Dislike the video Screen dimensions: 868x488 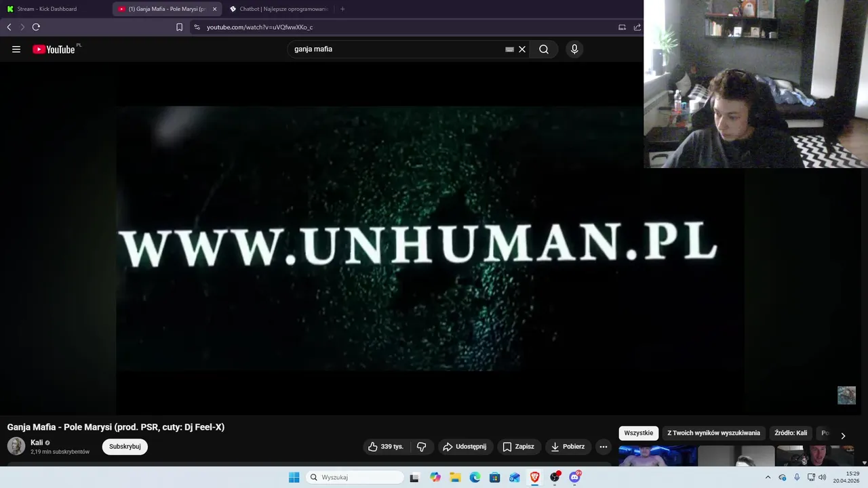click(421, 447)
